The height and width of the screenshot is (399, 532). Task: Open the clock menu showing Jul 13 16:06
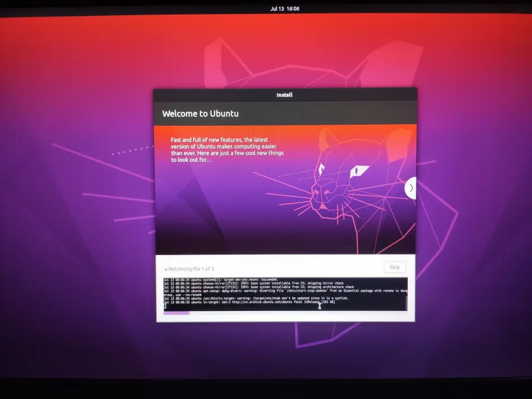tap(285, 8)
